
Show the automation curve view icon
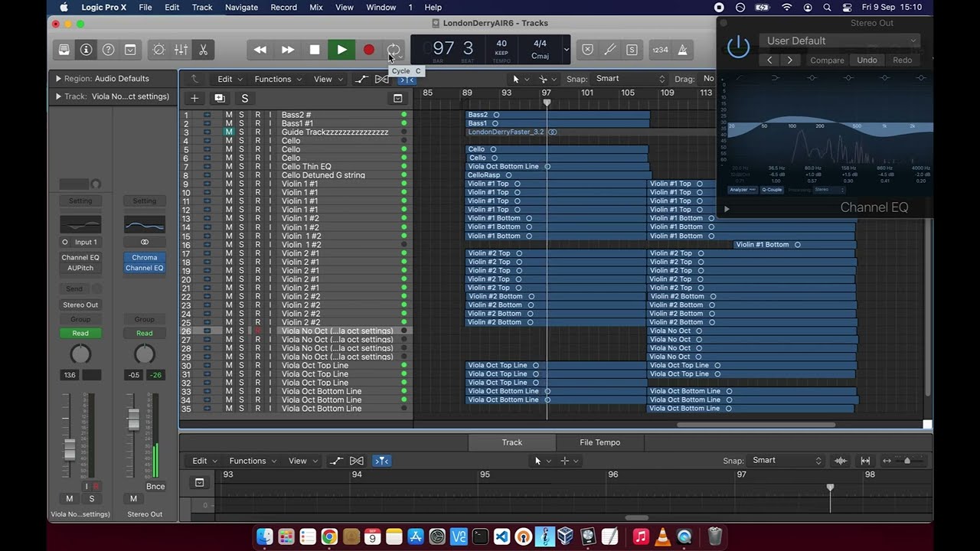pyautogui.click(x=361, y=79)
